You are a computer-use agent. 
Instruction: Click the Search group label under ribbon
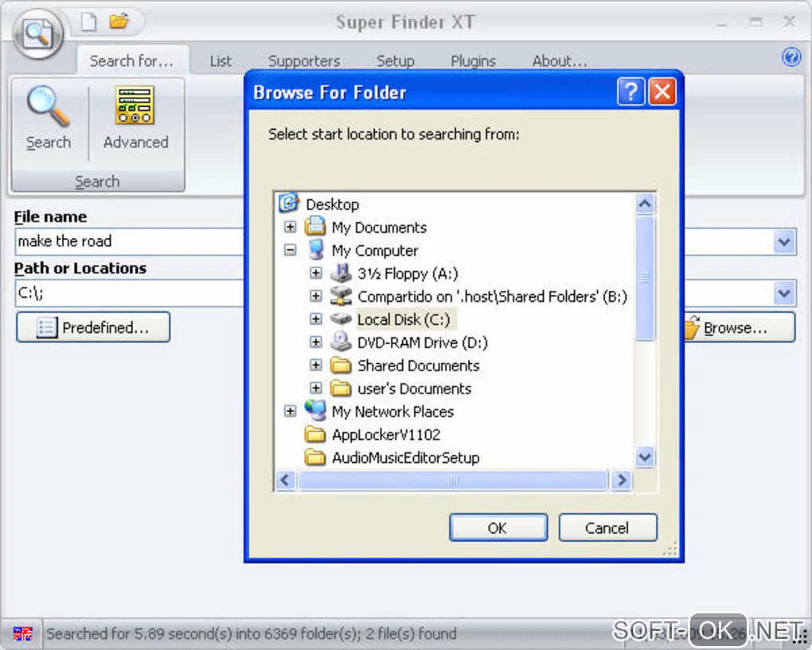(x=97, y=182)
